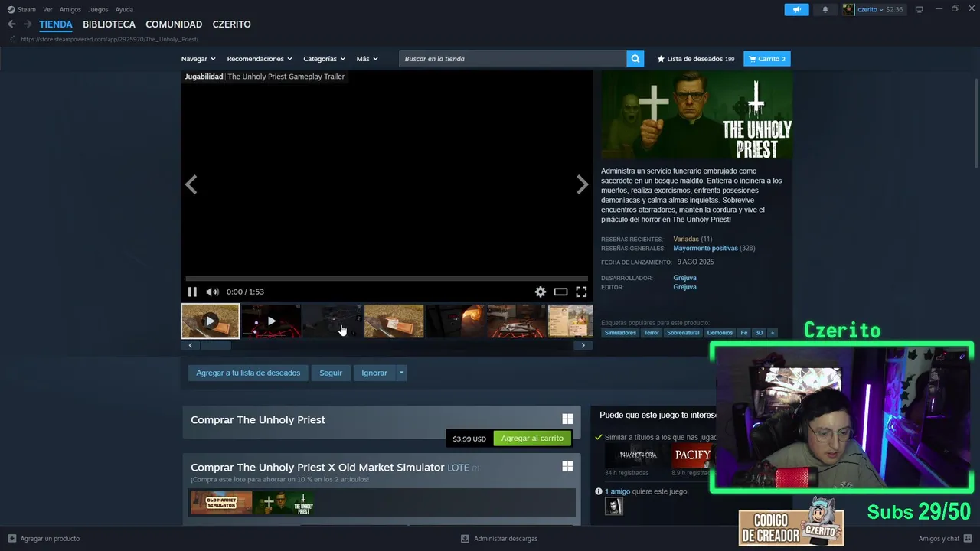Click the Ignorar button
The width and height of the screenshot is (980, 551).
click(x=374, y=373)
